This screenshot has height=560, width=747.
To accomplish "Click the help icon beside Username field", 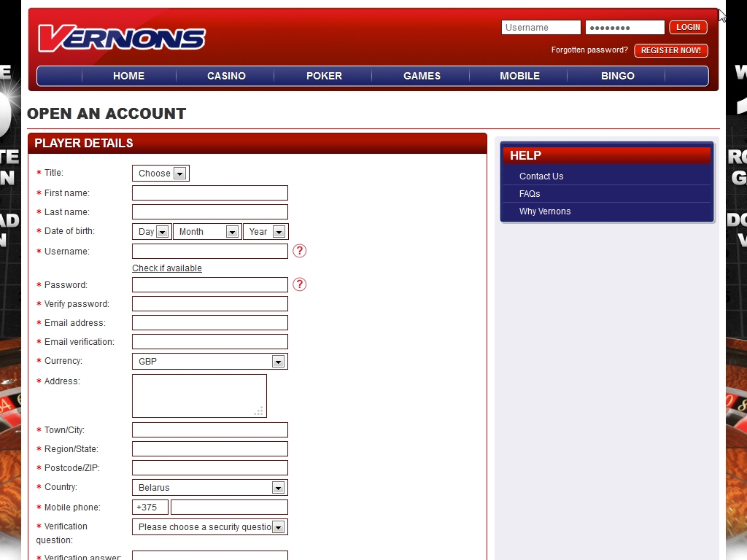I will pos(299,251).
